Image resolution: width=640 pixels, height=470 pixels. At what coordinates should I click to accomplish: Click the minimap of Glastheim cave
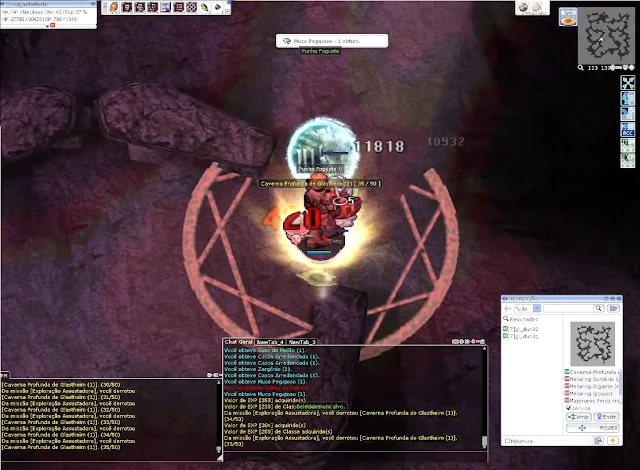click(606, 36)
